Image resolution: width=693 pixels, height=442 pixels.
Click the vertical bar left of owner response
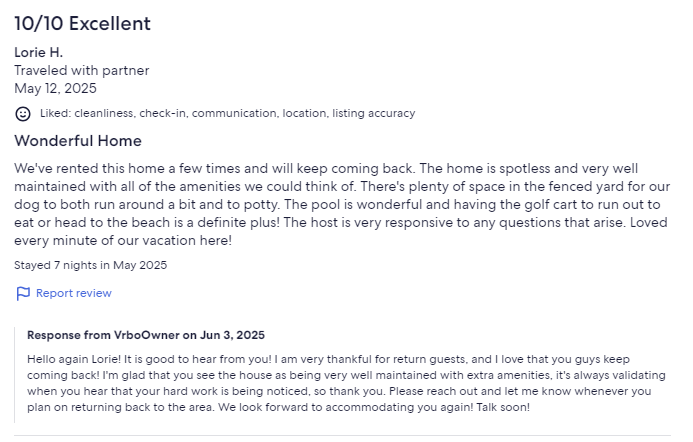point(16,374)
